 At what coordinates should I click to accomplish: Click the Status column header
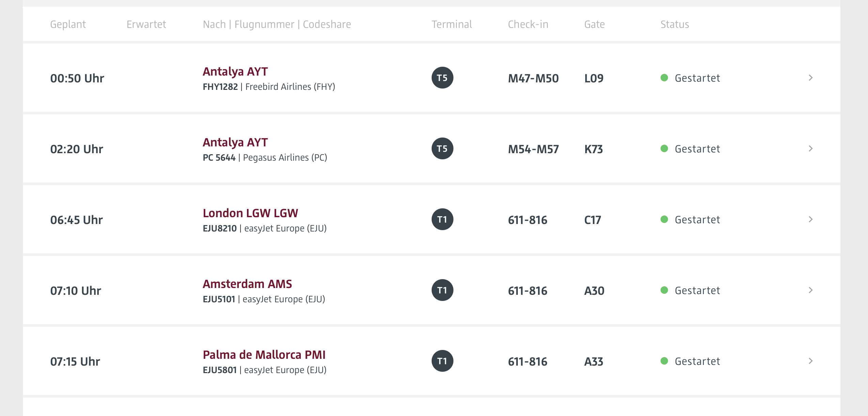[675, 24]
